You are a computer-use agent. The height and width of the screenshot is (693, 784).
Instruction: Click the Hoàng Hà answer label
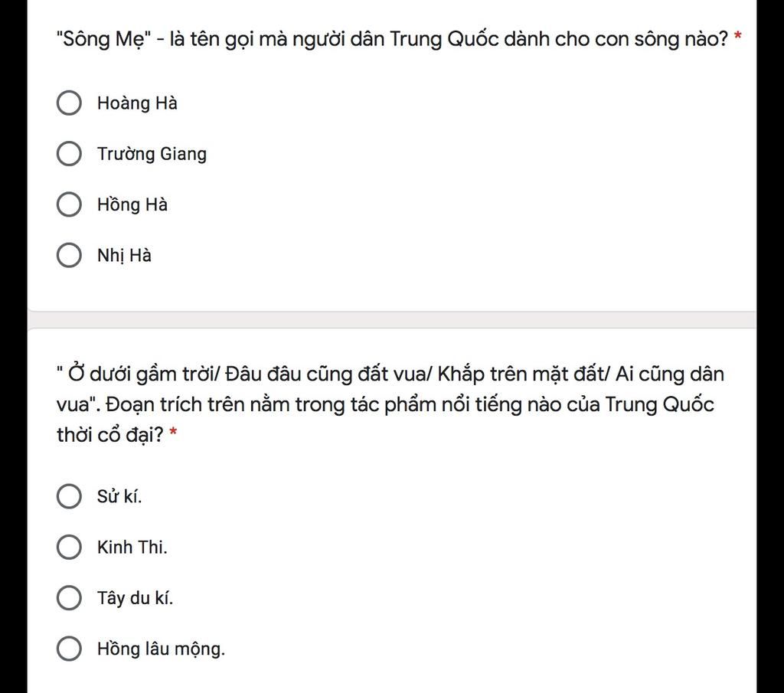point(137,103)
